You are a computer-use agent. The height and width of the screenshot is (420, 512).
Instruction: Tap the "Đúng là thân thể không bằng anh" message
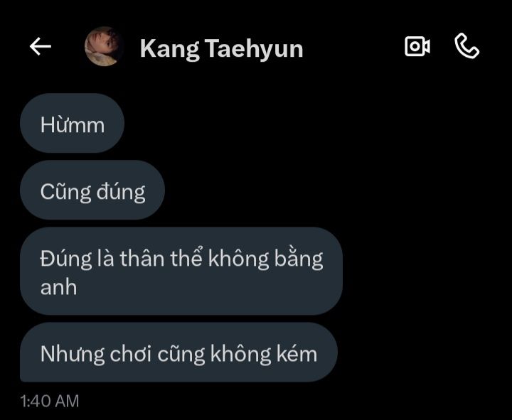pyautogui.click(x=181, y=271)
